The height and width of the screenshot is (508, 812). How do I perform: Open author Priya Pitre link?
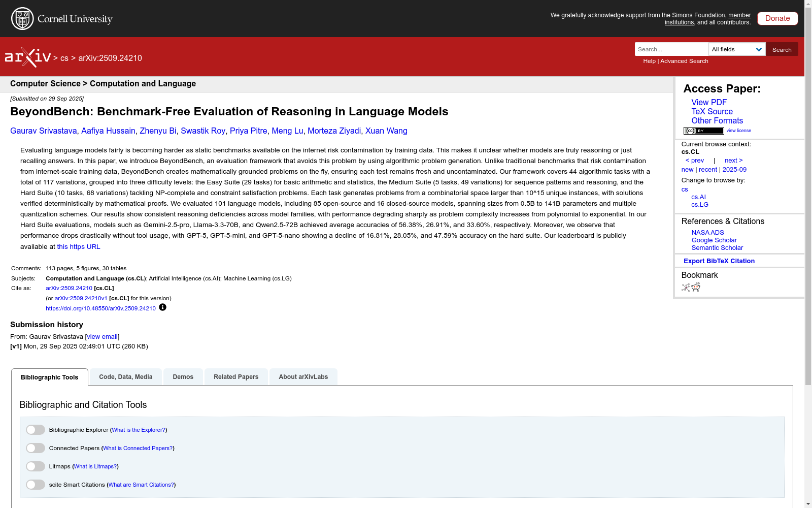(x=249, y=131)
